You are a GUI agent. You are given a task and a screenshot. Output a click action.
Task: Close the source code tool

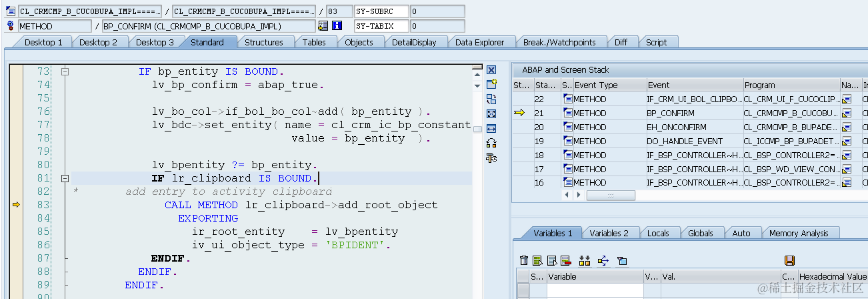point(491,70)
